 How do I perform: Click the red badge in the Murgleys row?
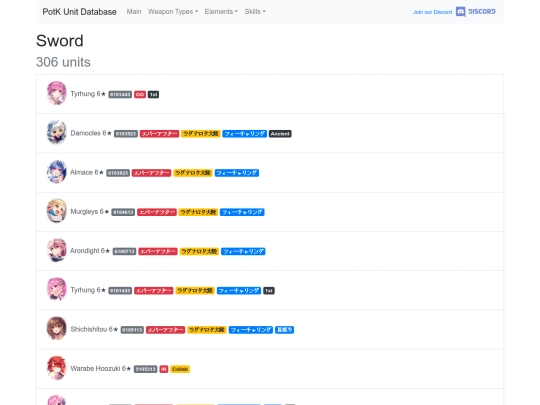point(157,212)
